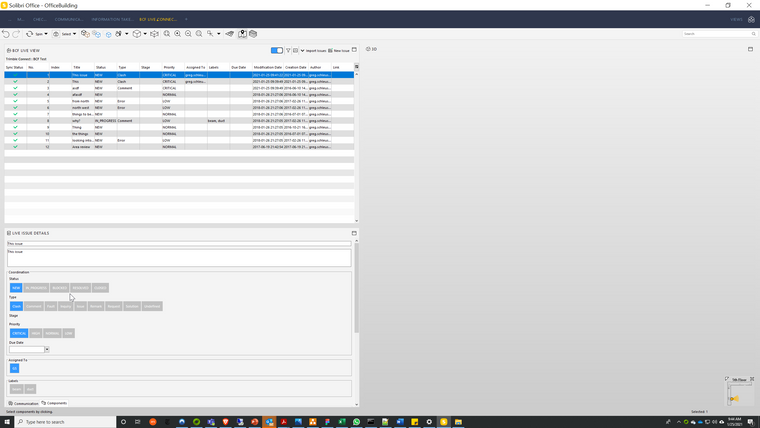Open column settings icon at table corner

357,67
